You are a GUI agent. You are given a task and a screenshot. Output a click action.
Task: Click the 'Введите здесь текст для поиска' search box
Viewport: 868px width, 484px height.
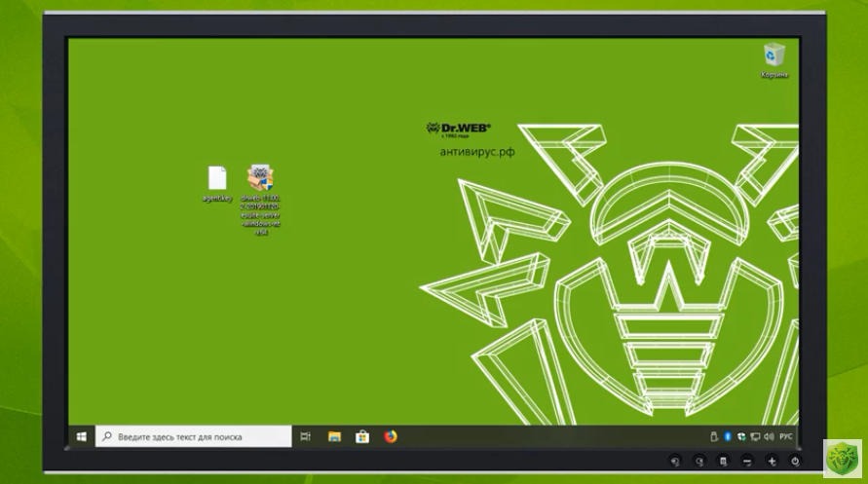pyautogui.click(x=193, y=437)
